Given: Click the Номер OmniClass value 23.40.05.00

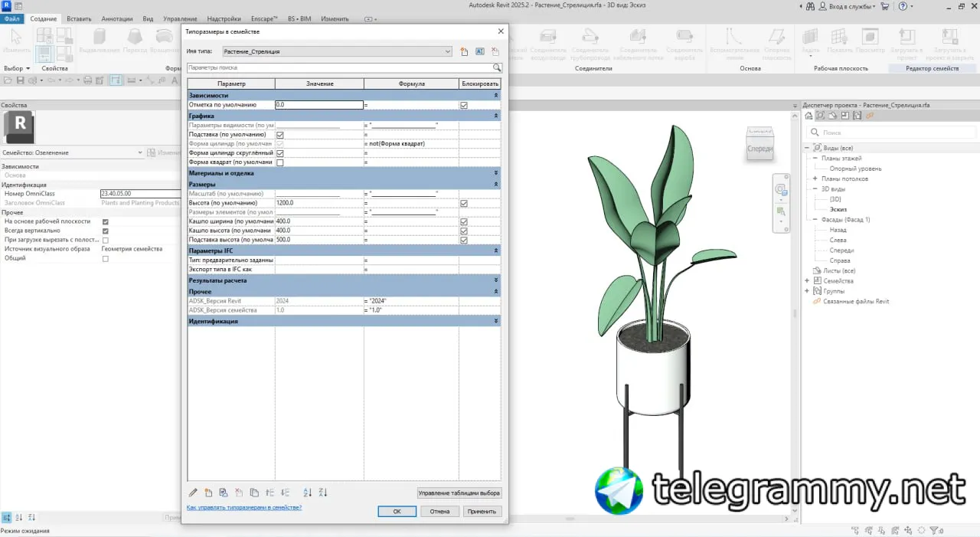Looking at the screenshot, I should tap(140, 194).
